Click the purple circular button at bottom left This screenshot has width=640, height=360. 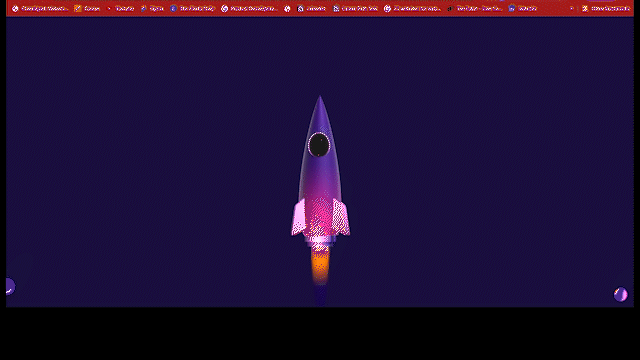[11, 286]
